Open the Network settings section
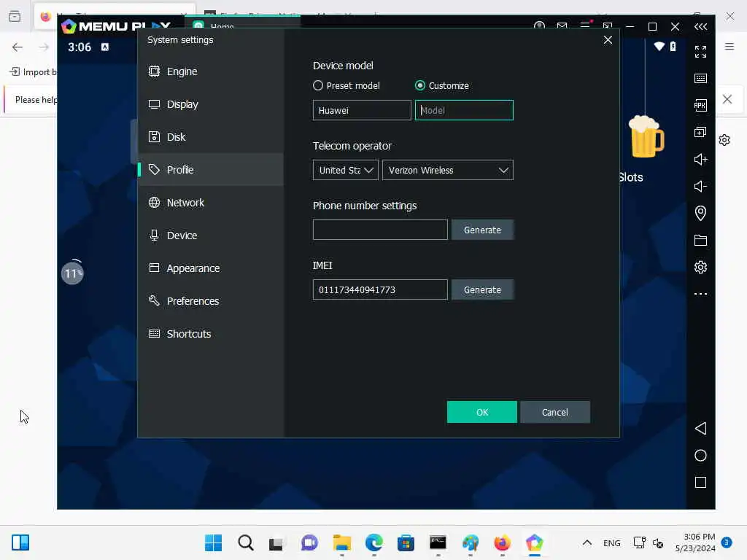The width and height of the screenshot is (747, 560). pos(211,203)
